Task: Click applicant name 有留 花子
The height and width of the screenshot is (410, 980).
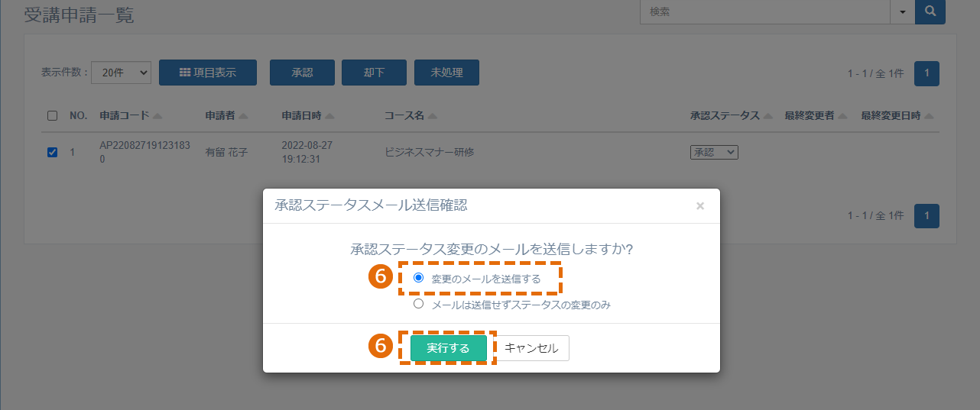Action: pos(228,153)
